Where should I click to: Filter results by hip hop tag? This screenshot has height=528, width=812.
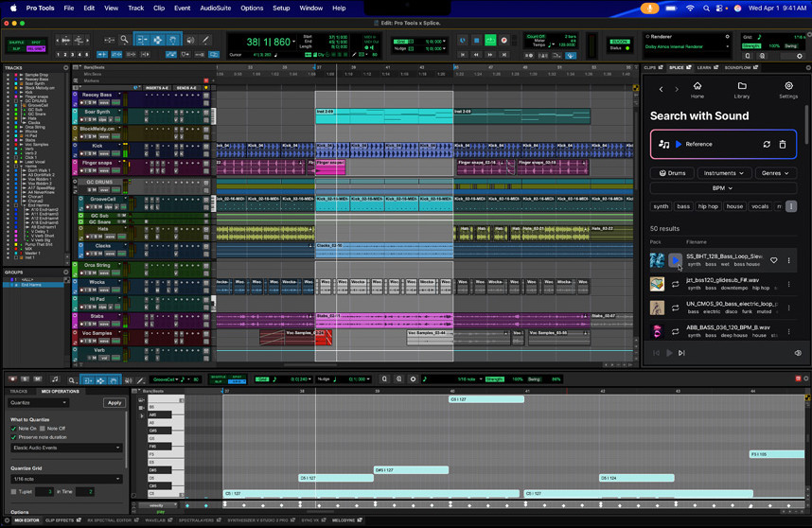coord(708,206)
